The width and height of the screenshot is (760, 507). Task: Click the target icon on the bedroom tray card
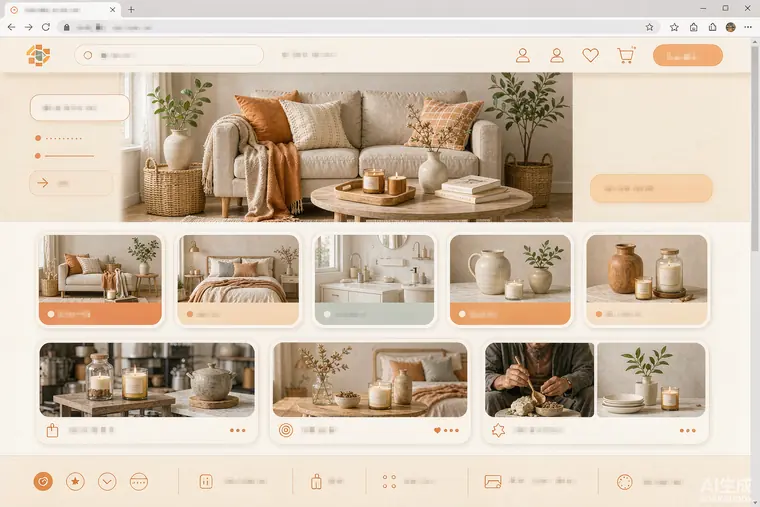tap(286, 430)
